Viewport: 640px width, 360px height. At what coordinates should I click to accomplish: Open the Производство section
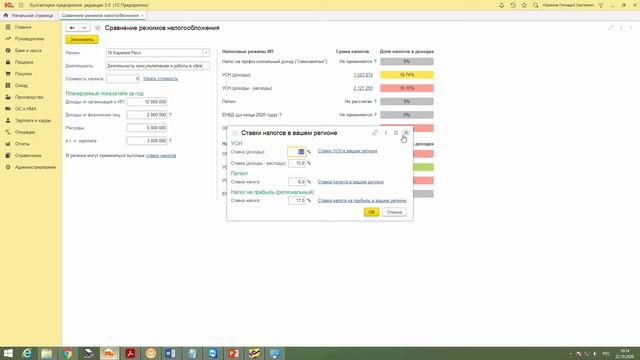(x=29, y=97)
